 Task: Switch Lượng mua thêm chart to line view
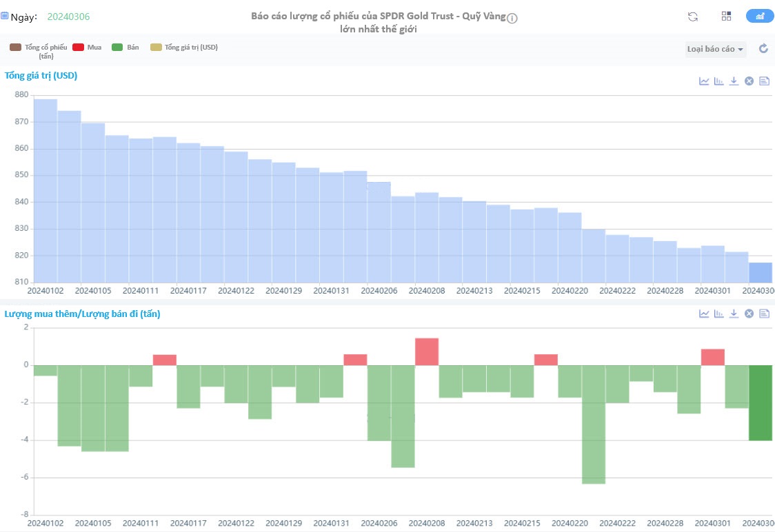(x=704, y=314)
